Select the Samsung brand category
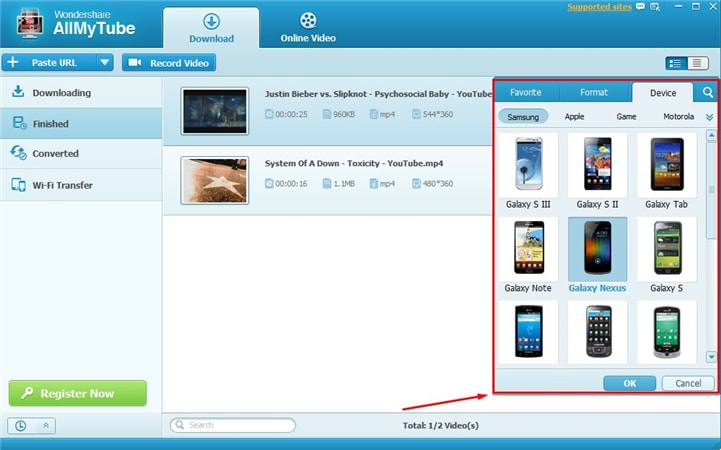The image size is (721, 450). click(x=523, y=117)
